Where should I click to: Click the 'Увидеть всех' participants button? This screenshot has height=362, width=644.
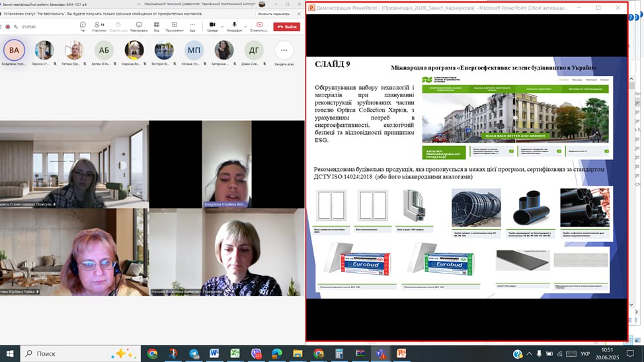point(284,52)
